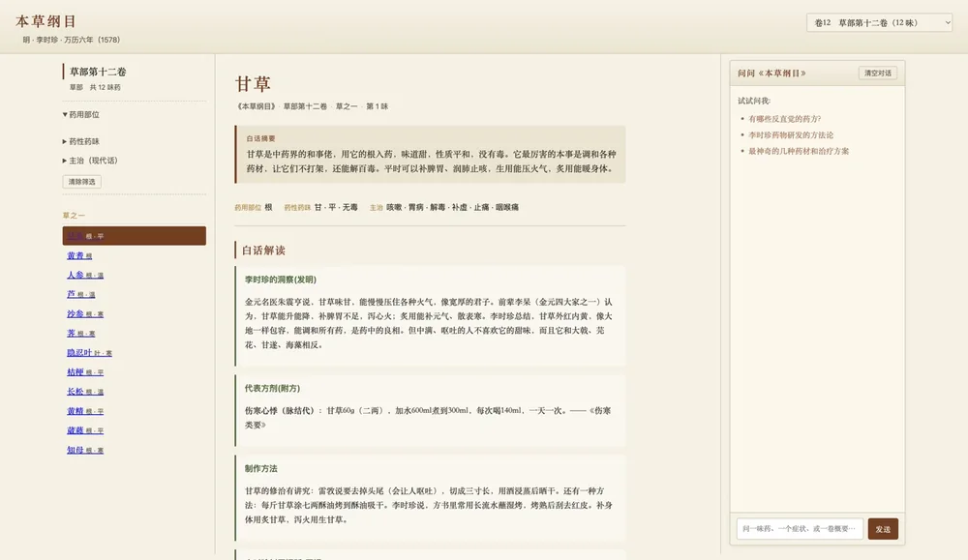Click the 明 · 李时珍 · 万历六年 subtitle
Image resolution: width=968 pixels, height=560 pixels.
click(x=72, y=40)
